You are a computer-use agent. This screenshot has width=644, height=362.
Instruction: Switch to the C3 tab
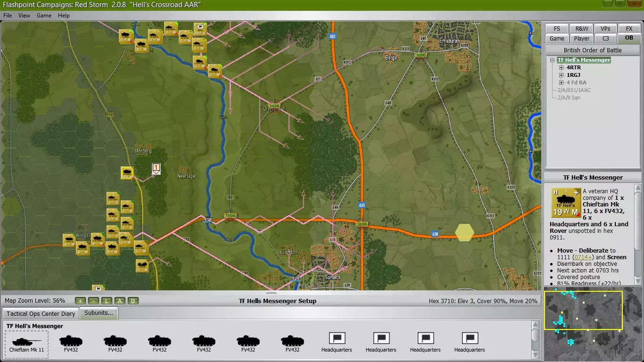click(x=605, y=39)
